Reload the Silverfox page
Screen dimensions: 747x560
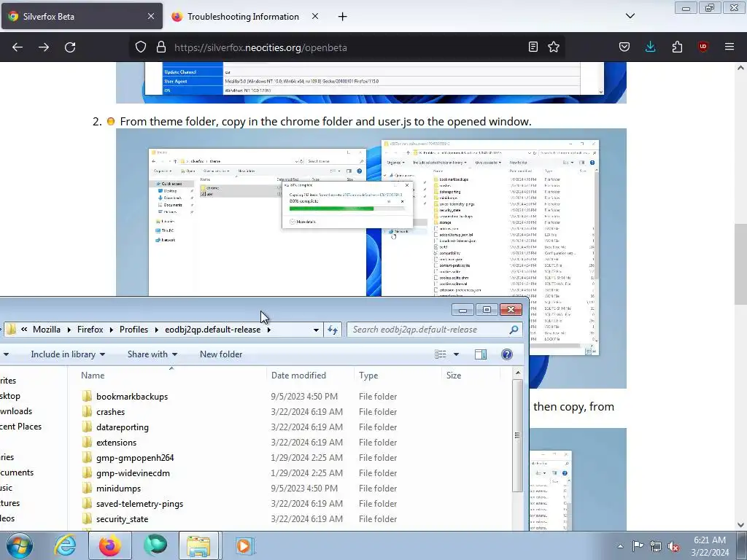[70, 47]
